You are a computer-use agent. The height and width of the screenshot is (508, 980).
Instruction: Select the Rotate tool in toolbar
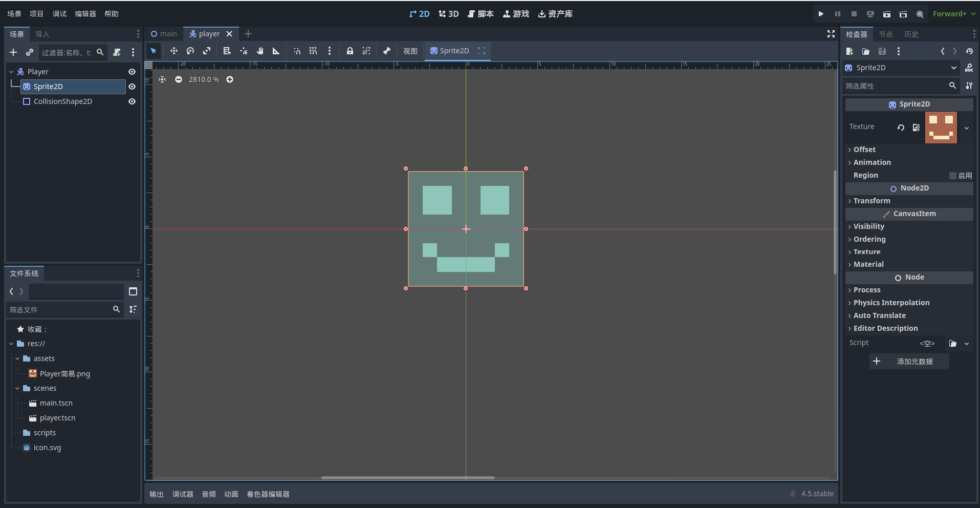pos(190,51)
